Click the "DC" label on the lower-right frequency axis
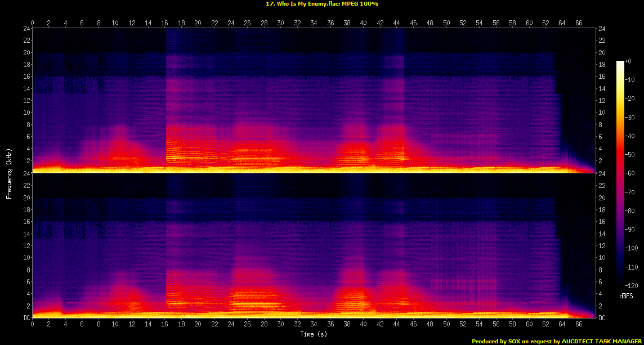This screenshot has width=644, height=345. (602, 317)
